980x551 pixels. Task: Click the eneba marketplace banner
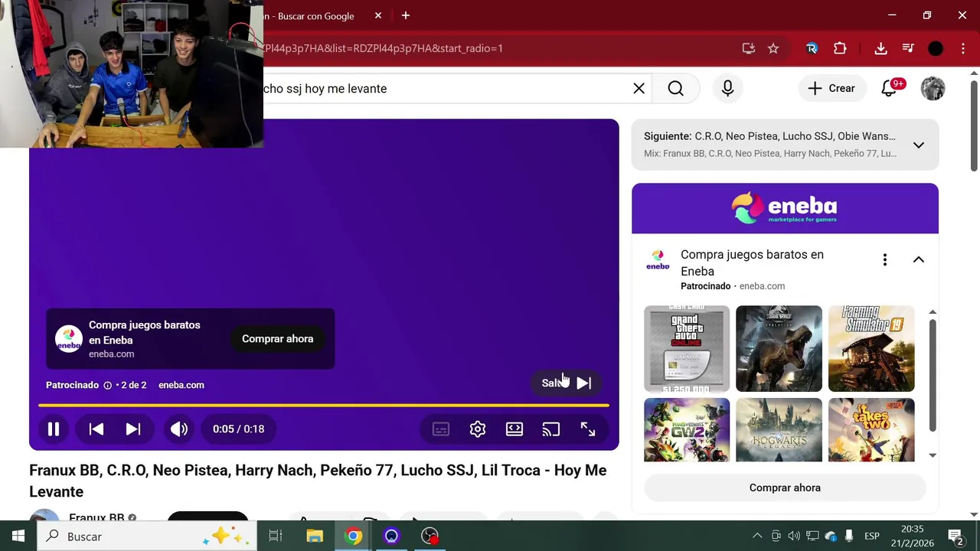(785, 208)
